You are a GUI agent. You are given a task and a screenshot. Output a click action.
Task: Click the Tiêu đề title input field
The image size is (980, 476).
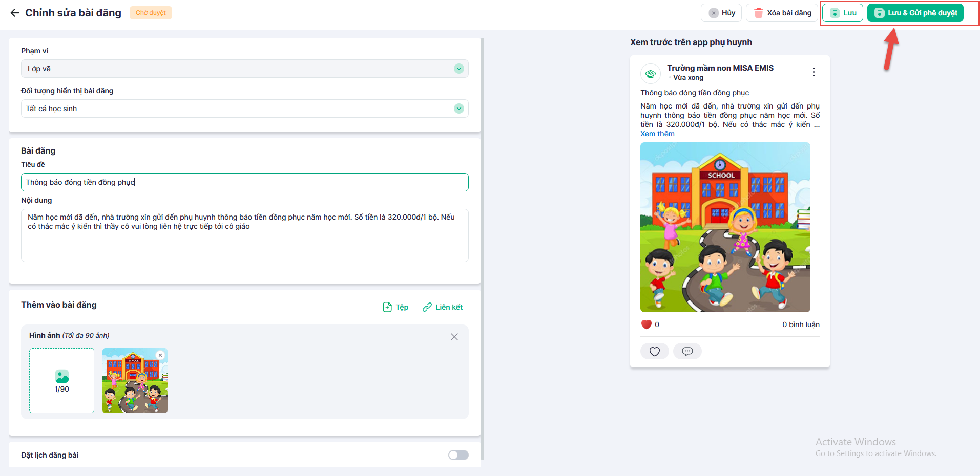(x=245, y=182)
